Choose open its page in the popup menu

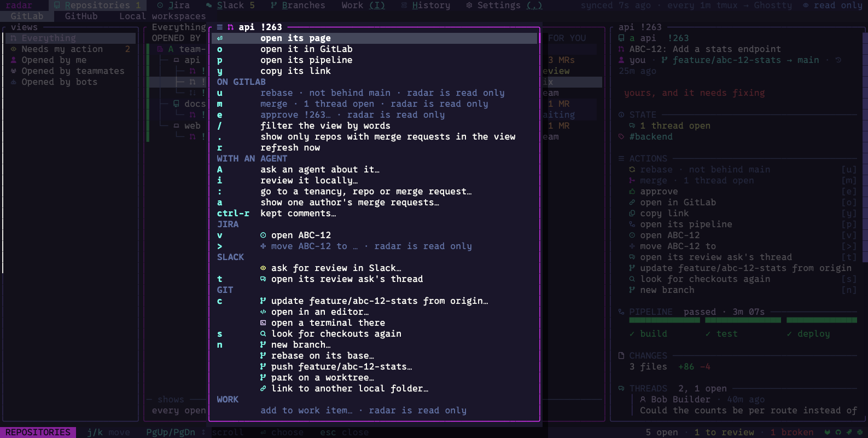pos(375,38)
